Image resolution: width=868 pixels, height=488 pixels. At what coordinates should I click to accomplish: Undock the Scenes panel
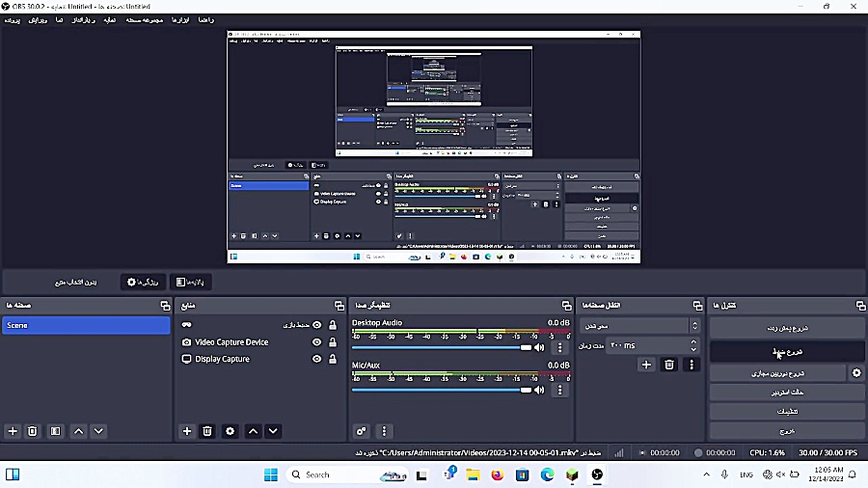point(165,306)
